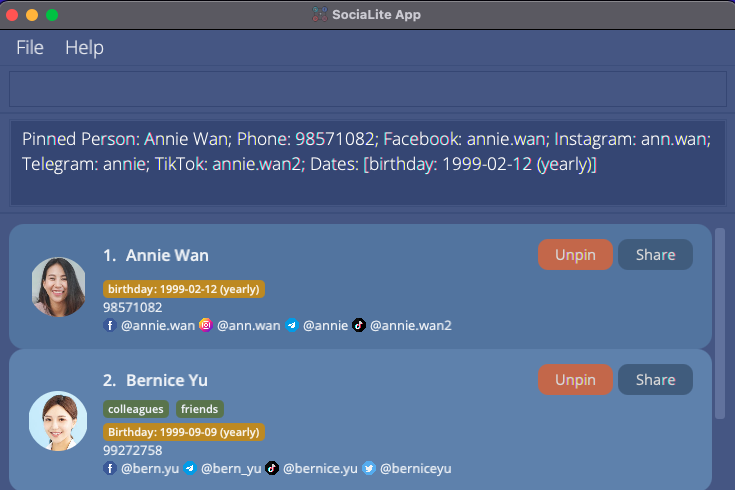Focus the command input box

point(367,89)
